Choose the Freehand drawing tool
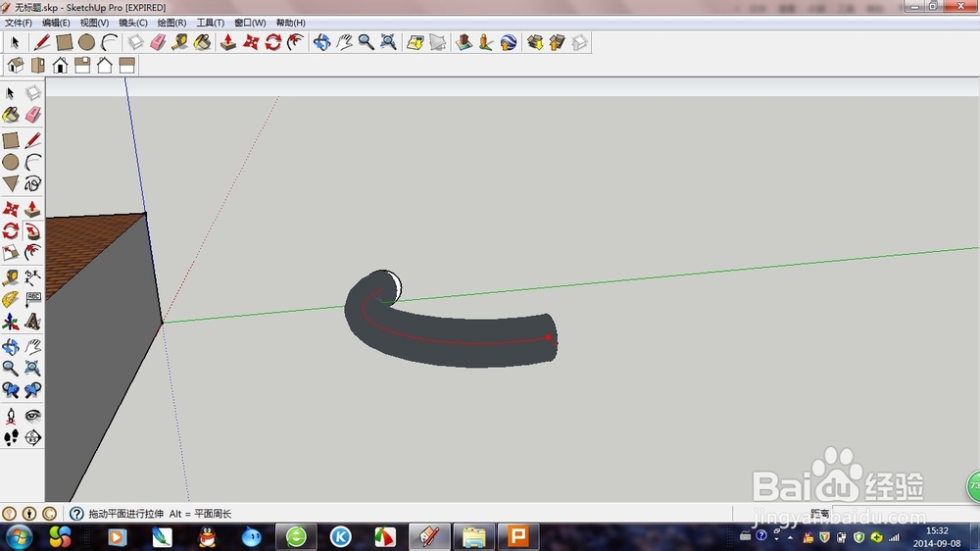The width and height of the screenshot is (980, 551). (32, 183)
